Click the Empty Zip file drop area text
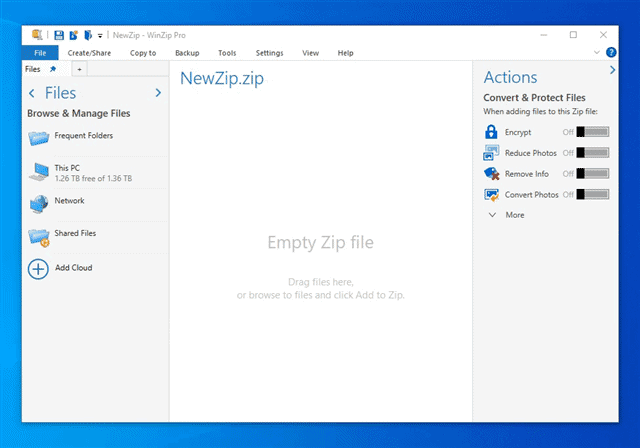640x448 pixels. pos(320,242)
